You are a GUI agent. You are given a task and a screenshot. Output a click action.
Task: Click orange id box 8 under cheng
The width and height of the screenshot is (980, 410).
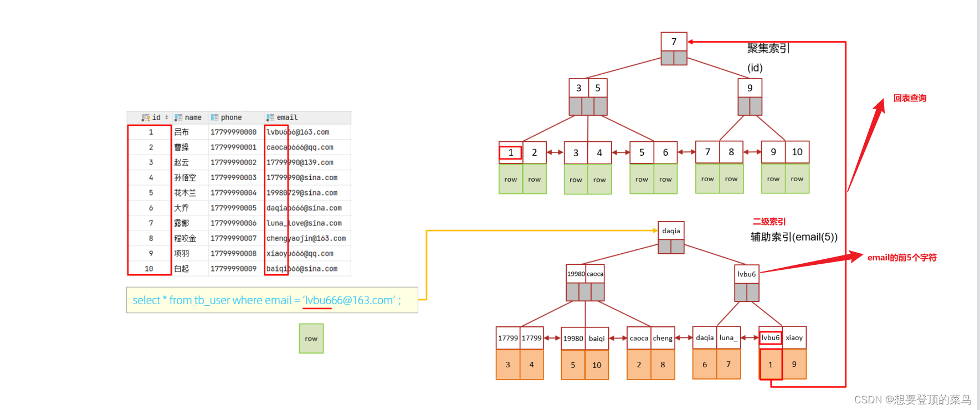click(663, 365)
